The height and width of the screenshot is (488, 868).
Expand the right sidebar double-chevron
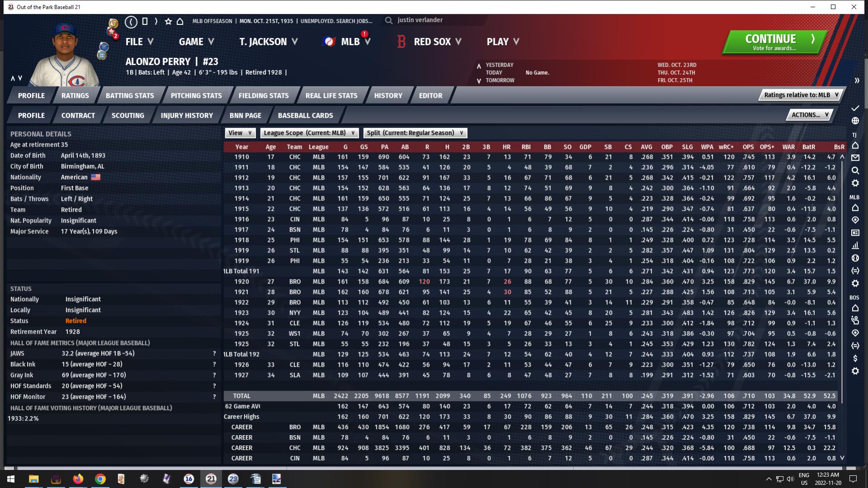857,81
